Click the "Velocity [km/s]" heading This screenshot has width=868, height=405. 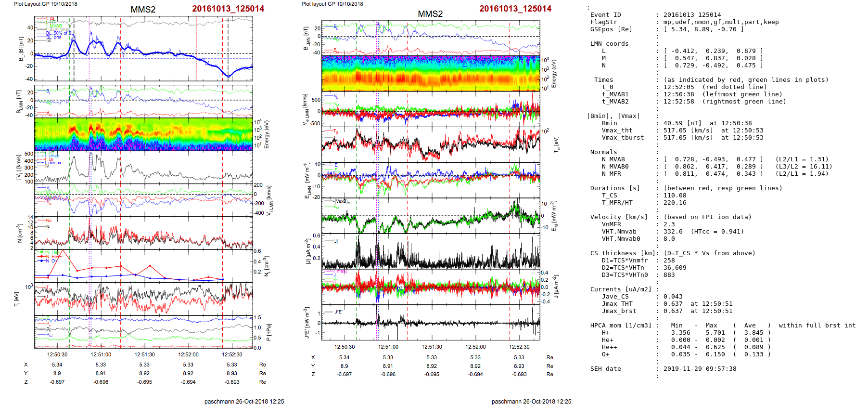tap(619, 217)
